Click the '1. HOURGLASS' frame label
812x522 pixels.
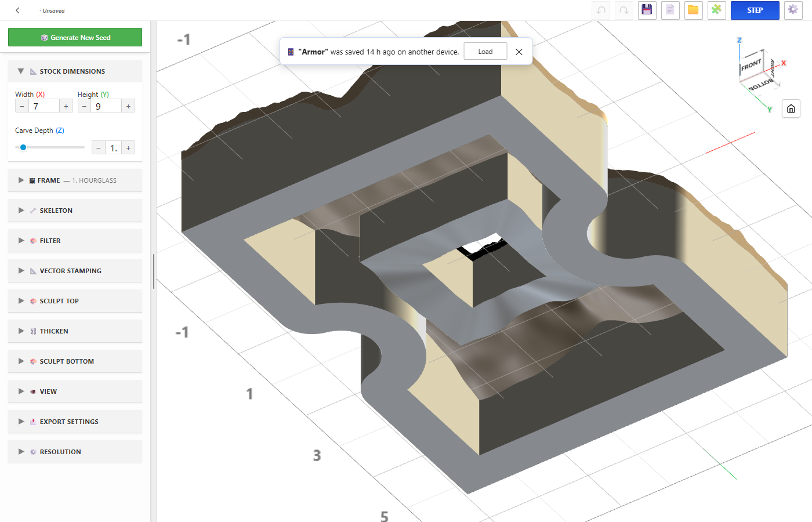pyautogui.click(x=95, y=180)
